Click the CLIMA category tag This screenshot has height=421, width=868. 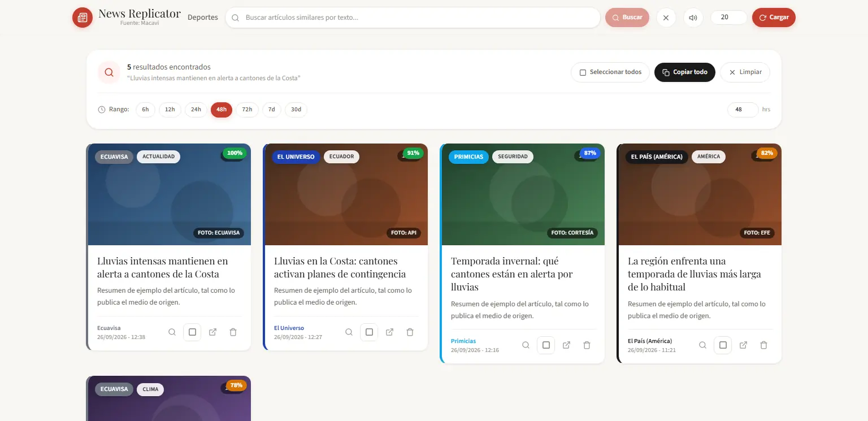click(x=150, y=389)
